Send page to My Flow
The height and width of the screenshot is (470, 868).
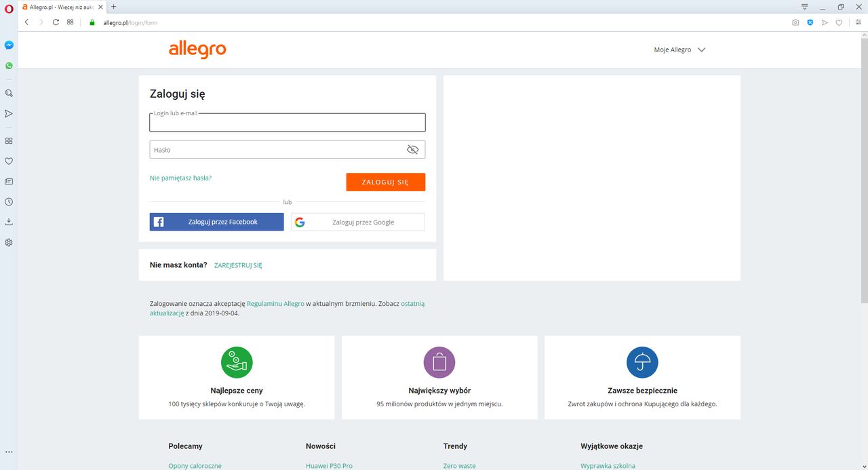825,22
